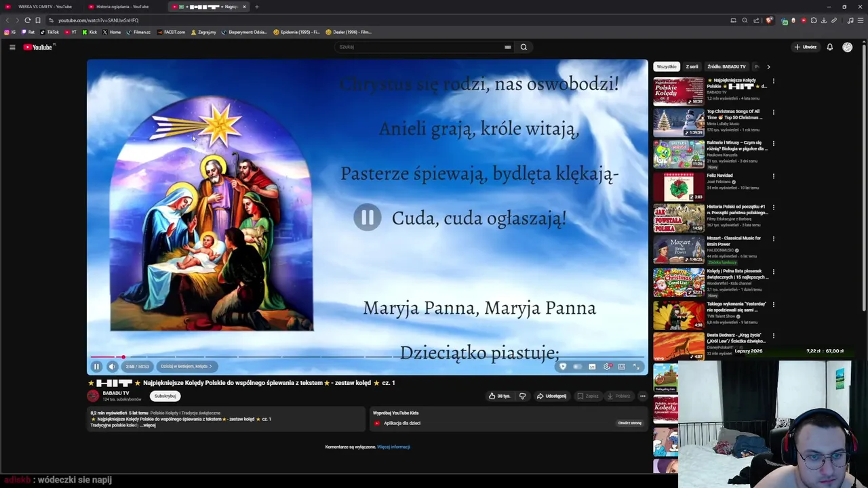Open the account avatar menu
Viewport: 868px width, 488px height.
point(848,47)
